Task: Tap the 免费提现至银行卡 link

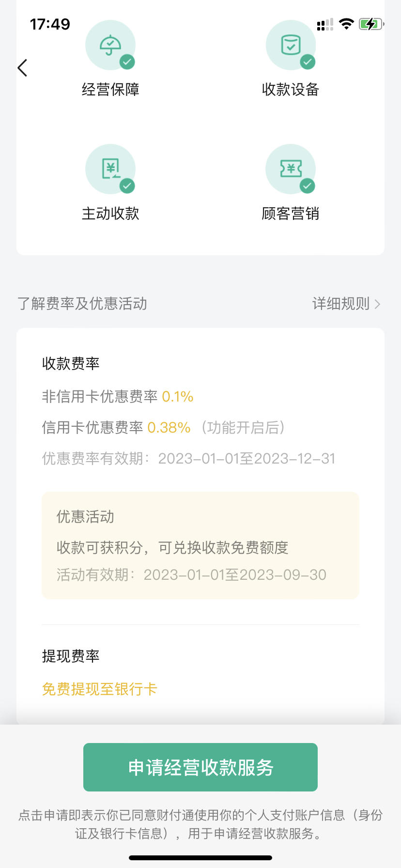Action: click(x=100, y=689)
